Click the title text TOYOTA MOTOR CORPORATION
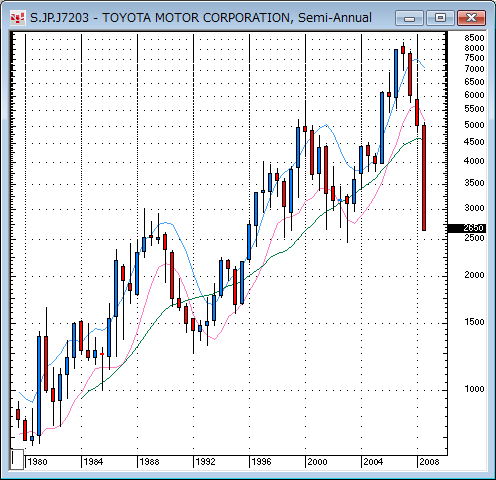This screenshot has height=480, width=496. coord(196,17)
